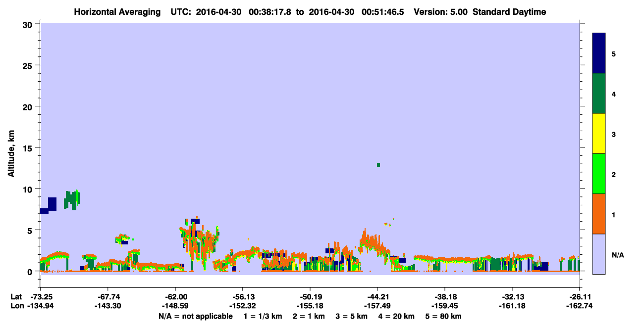644x330 pixels.
Task: Click the end time '00:51:46.5' in title
Action: (x=383, y=12)
